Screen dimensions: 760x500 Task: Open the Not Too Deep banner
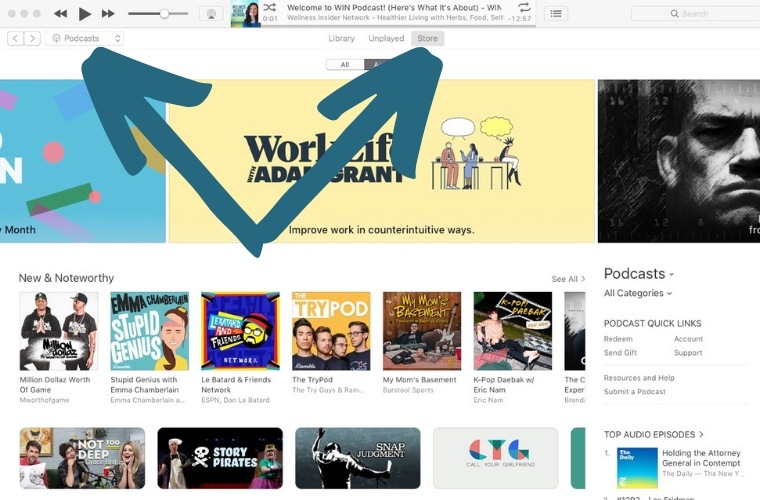pyautogui.click(x=82, y=458)
